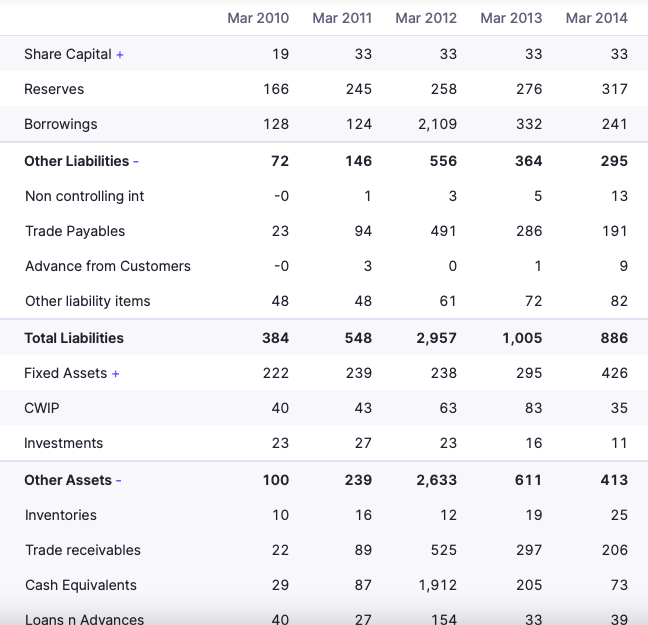Select Total Liabilities row label
Viewport: 648px width, 625px height.
point(74,338)
